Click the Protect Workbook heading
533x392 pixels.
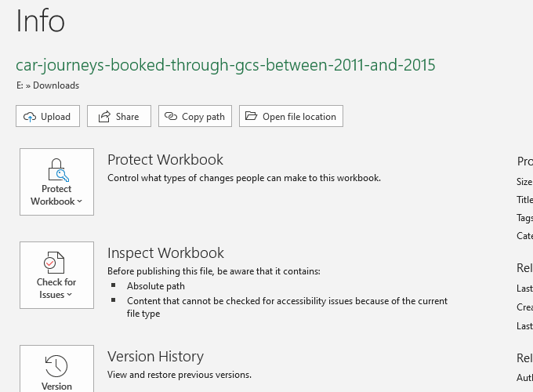pyautogui.click(x=165, y=160)
